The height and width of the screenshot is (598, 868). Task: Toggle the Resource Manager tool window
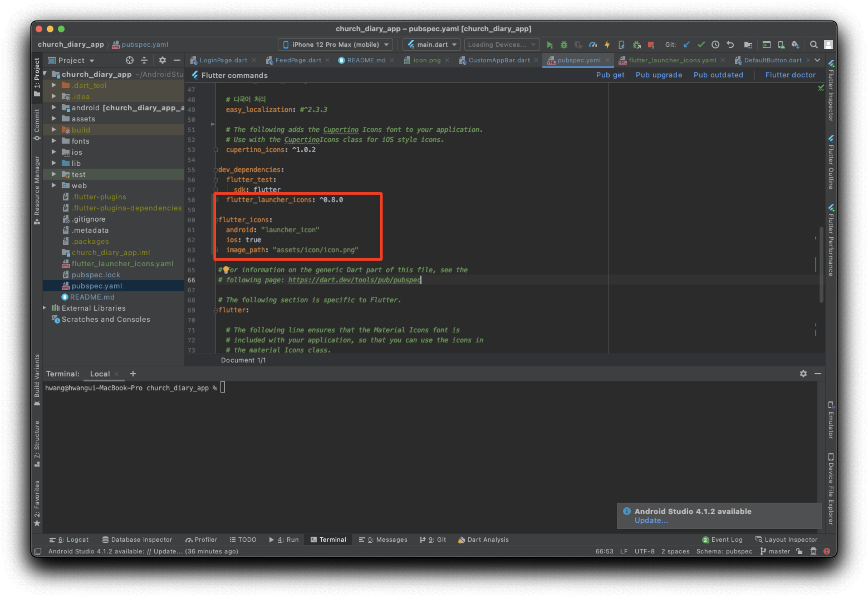point(37,189)
